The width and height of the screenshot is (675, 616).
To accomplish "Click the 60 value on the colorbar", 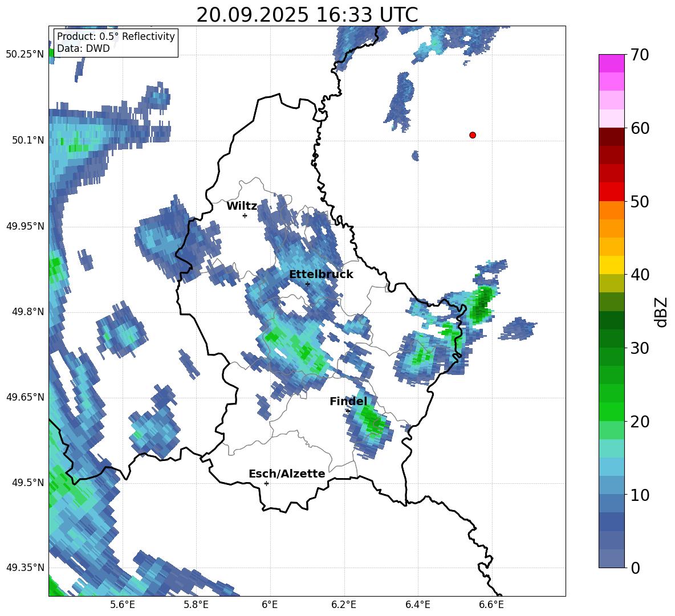I will click(640, 128).
